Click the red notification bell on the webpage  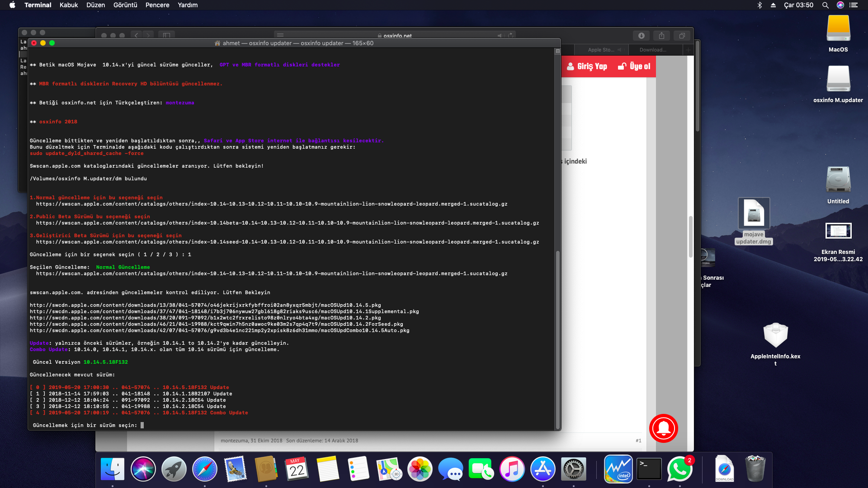(663, 428)
